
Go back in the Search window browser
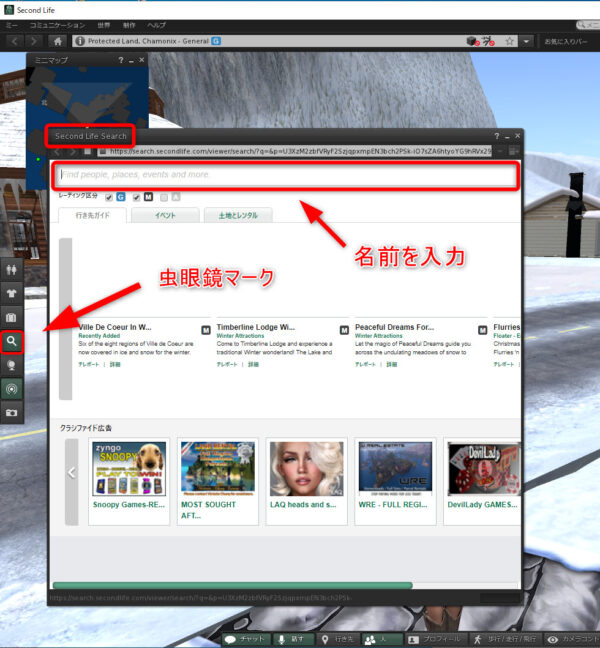(x=57, y=152)
